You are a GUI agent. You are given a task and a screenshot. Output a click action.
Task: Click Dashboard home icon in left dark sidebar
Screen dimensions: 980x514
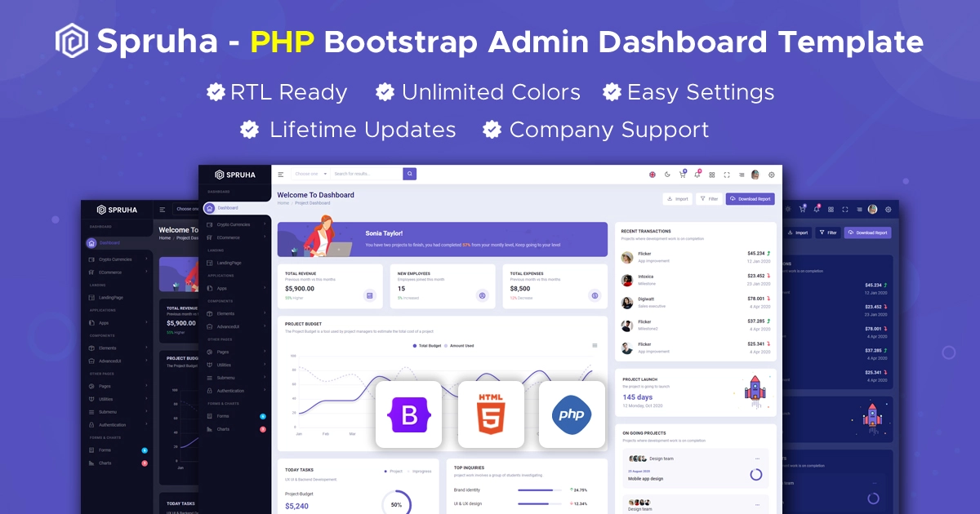(91, 242)
